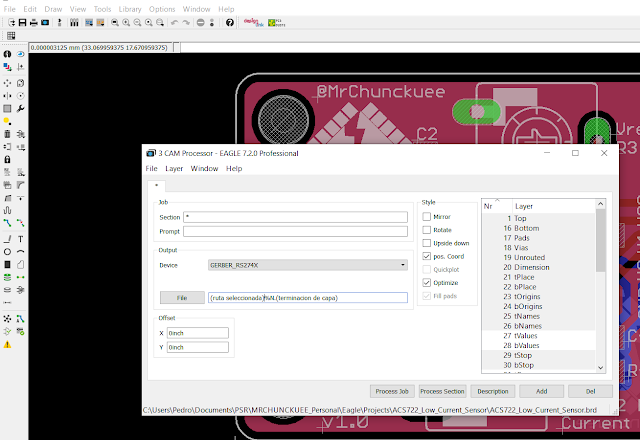Click the File output button
This screenshot has width=640, height=440.
click(182, 298)
